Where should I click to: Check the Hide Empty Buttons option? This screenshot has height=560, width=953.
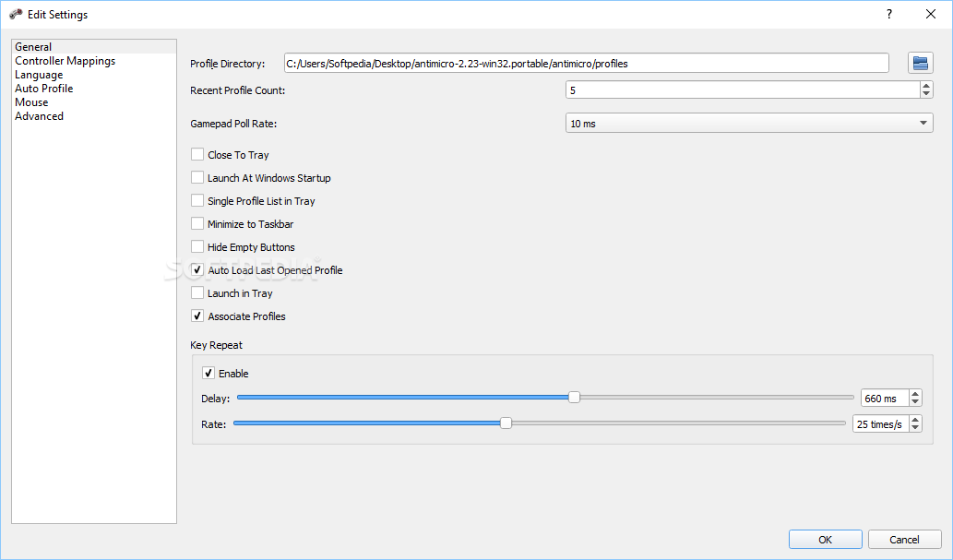(197, 247)
